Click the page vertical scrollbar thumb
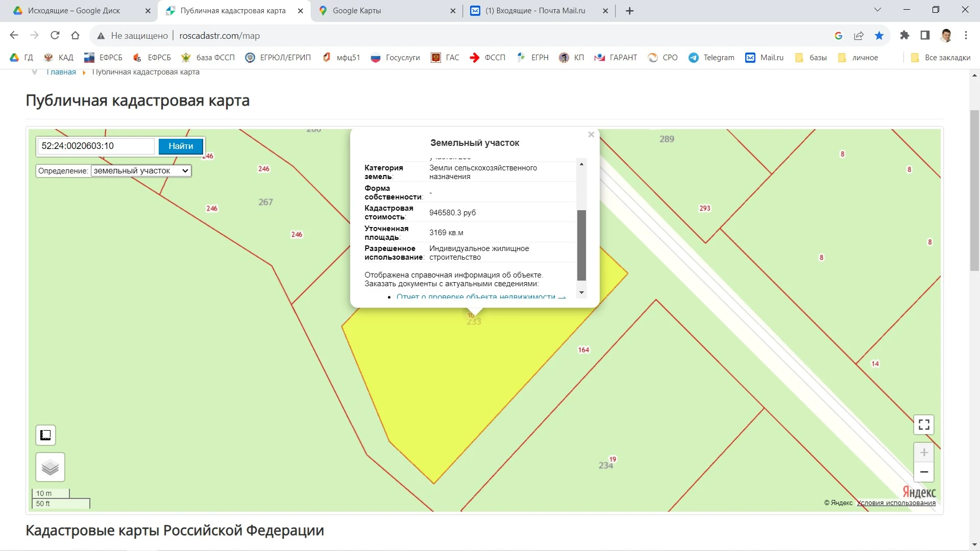Screen dimensions: 980x551 point(974,190)
